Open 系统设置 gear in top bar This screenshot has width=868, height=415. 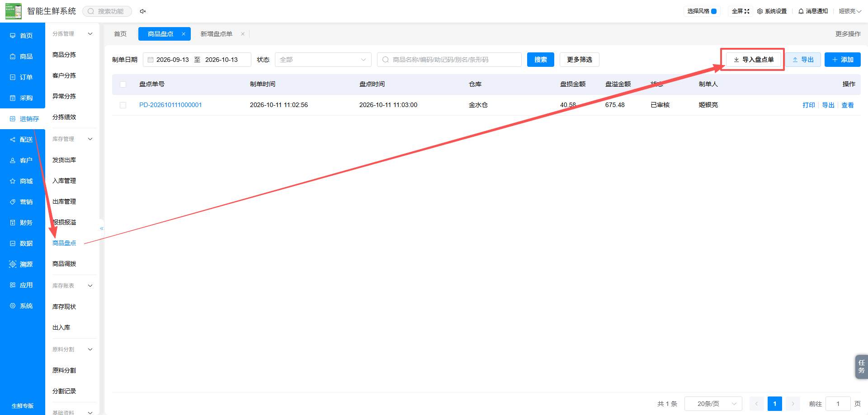click(772, 11)
